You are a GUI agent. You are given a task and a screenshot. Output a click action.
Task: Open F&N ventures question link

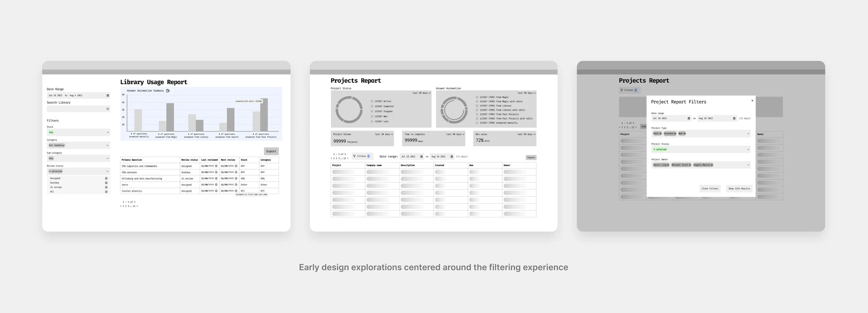point(129,172)
